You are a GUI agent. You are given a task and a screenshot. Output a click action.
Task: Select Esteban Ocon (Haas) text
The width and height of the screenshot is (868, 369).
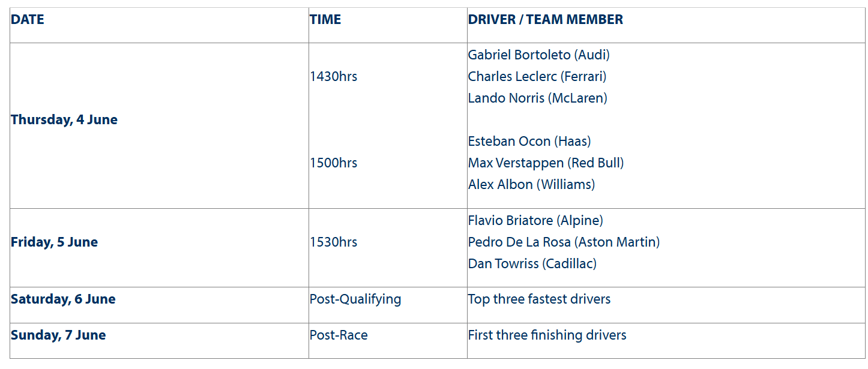pyautogui.click(x=529, y=141)
